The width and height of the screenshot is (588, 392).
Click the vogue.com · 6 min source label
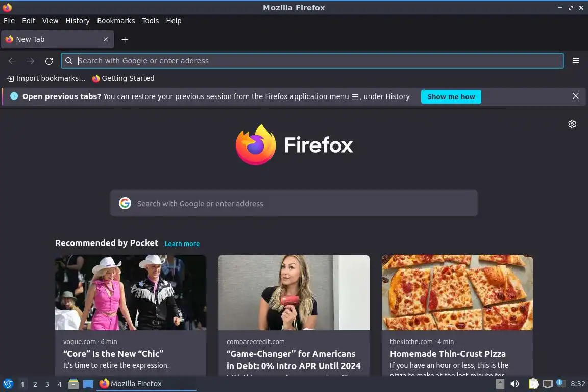[x=90, y=342]
